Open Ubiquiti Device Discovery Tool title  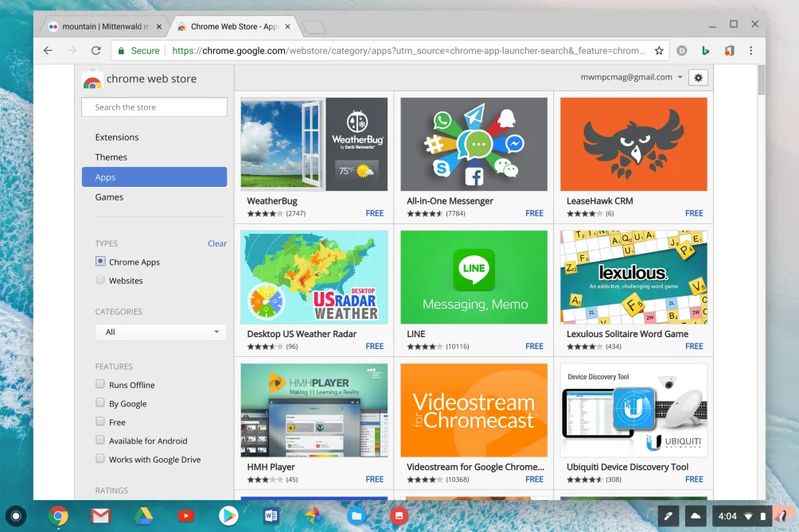tap(627, 467)
